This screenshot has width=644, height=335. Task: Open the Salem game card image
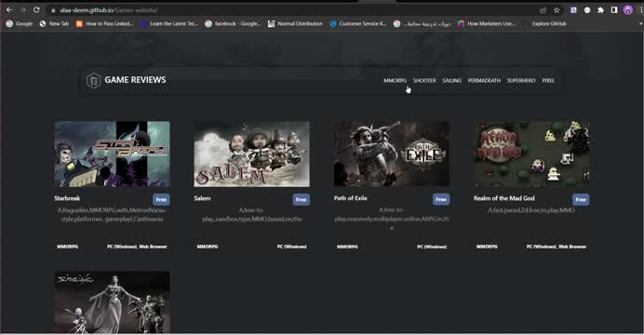(252, 154)
